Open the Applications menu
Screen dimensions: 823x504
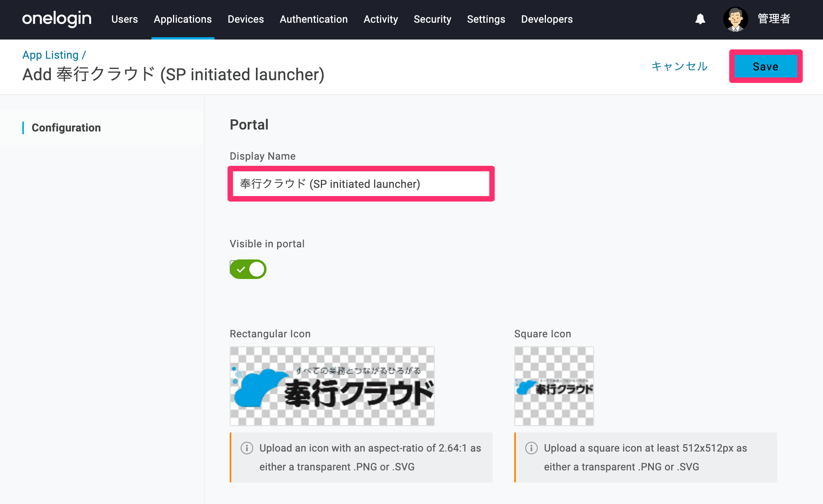(x=183, y=19)
